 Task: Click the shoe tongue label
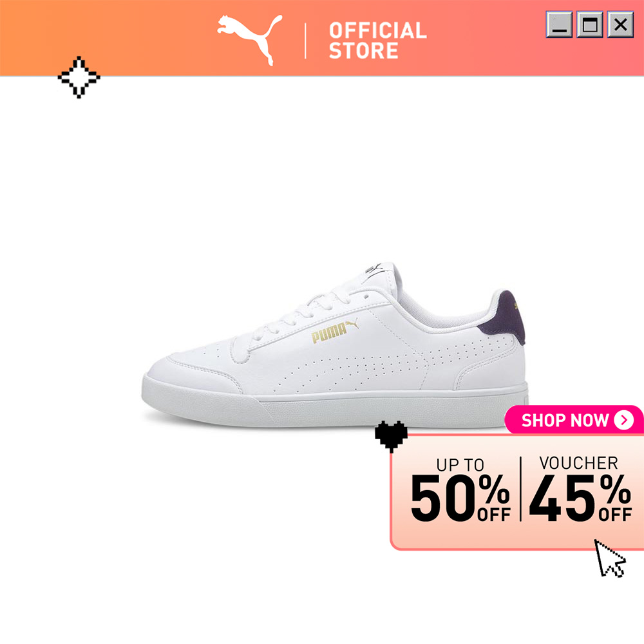click(x=374, y=270)
